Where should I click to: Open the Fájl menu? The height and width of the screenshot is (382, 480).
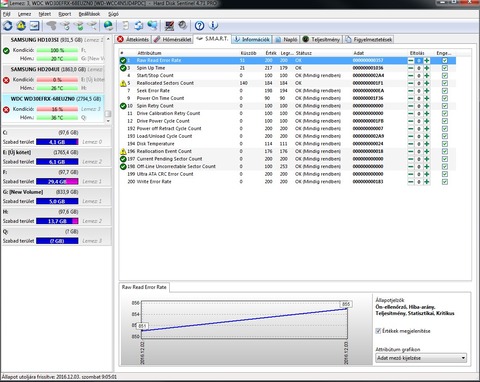[7, 14]
